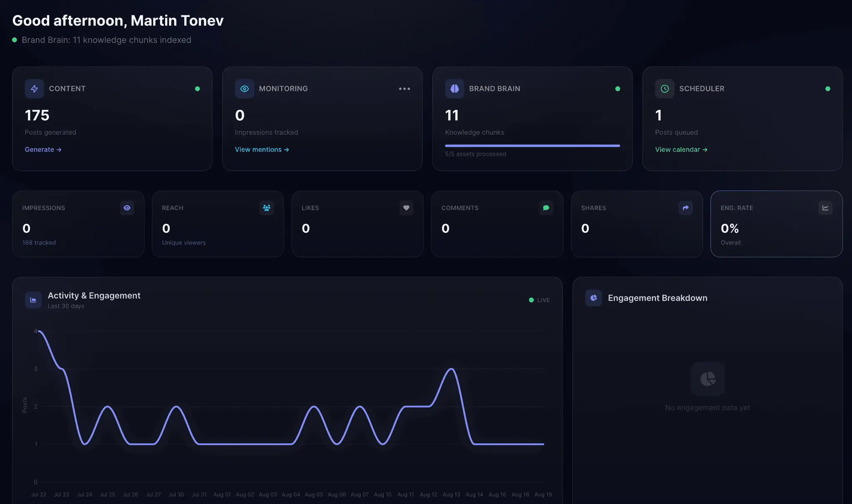Open the Generate link
Image resolution: width=852 pixels, height=504 pixels.
[x=43, y=149]
